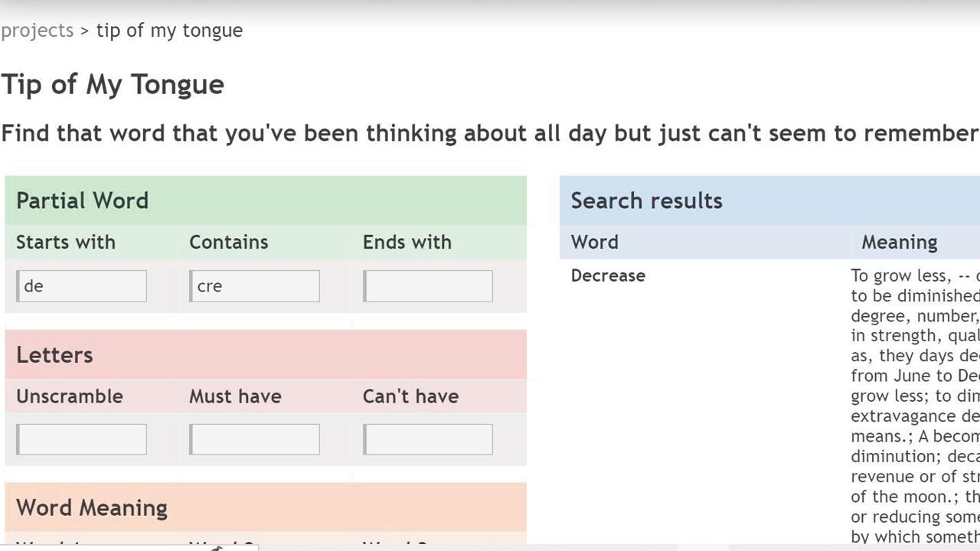Focus the Must have letters field
Screen dimensions: 980x551
255,439
